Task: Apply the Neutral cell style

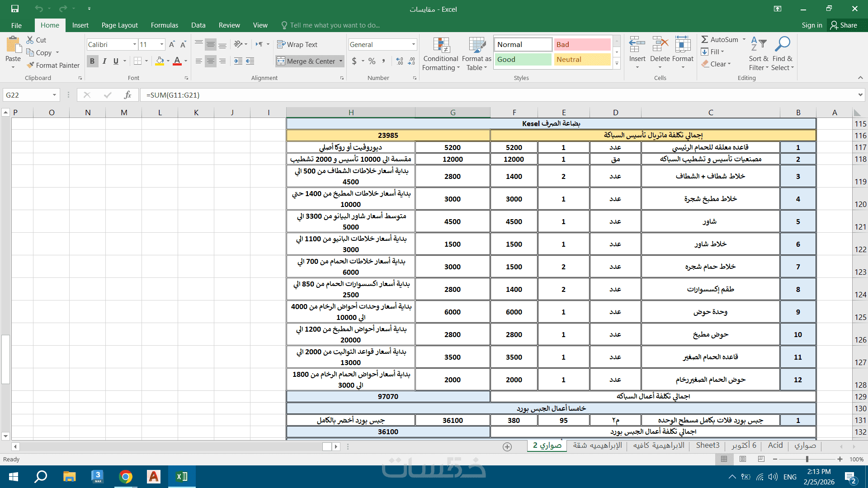Action: pyautogui.click(x=582, y=59)
